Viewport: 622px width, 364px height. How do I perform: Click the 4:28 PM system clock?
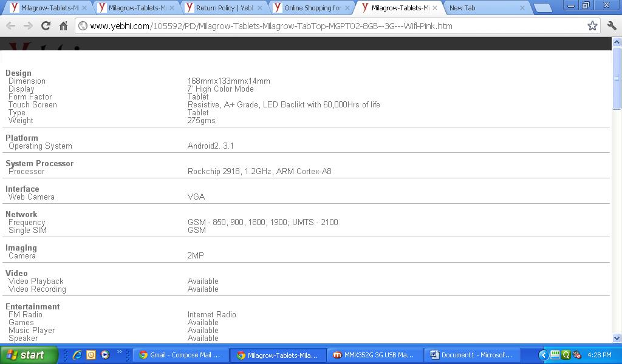pos(600,356)
